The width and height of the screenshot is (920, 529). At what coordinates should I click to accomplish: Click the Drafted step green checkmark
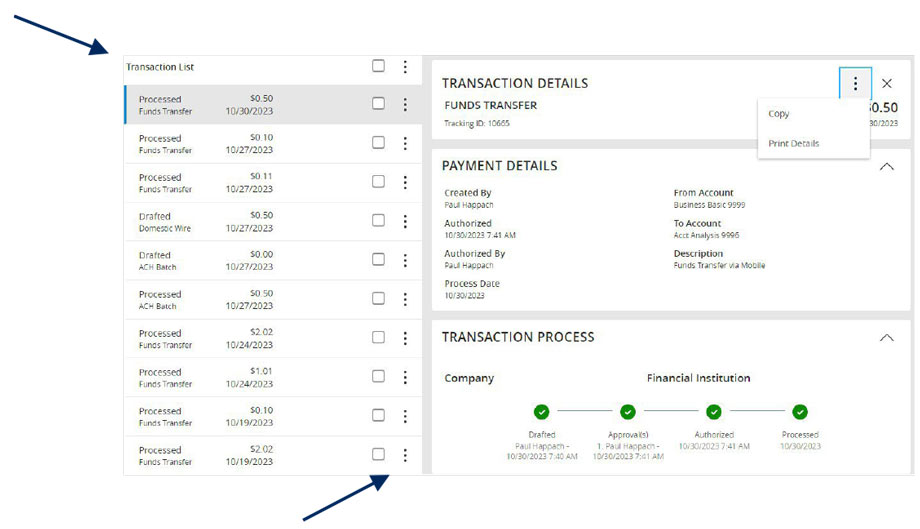pyautogui.click(x=542, y=412)
